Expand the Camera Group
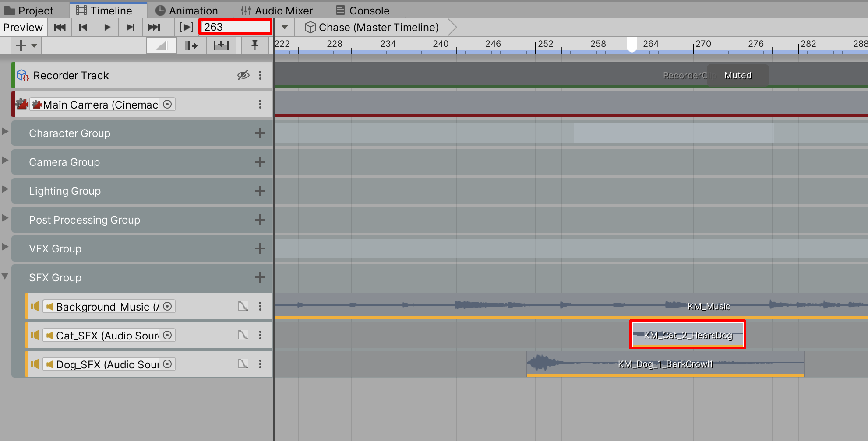Image resolution: width=868 pixels, height=441 pixels. click(x=5, y=160)
